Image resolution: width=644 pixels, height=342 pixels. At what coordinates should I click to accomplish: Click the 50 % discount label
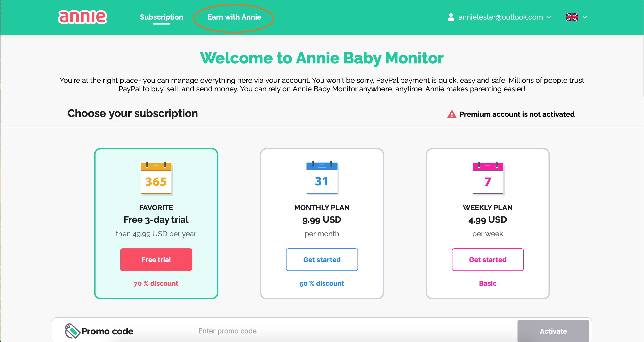[x=322, y=283]
